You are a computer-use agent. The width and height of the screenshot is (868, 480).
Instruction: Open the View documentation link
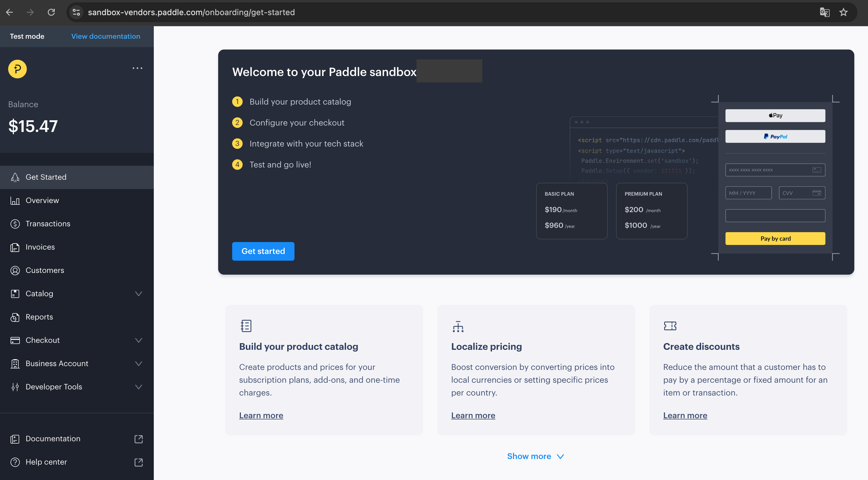(x=105, y=36)
